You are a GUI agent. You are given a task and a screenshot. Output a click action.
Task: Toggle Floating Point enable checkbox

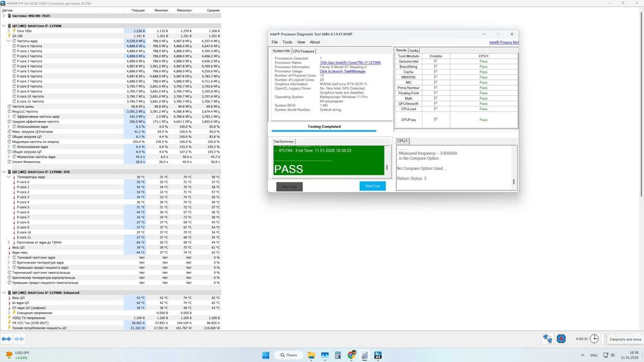(435, 93)
